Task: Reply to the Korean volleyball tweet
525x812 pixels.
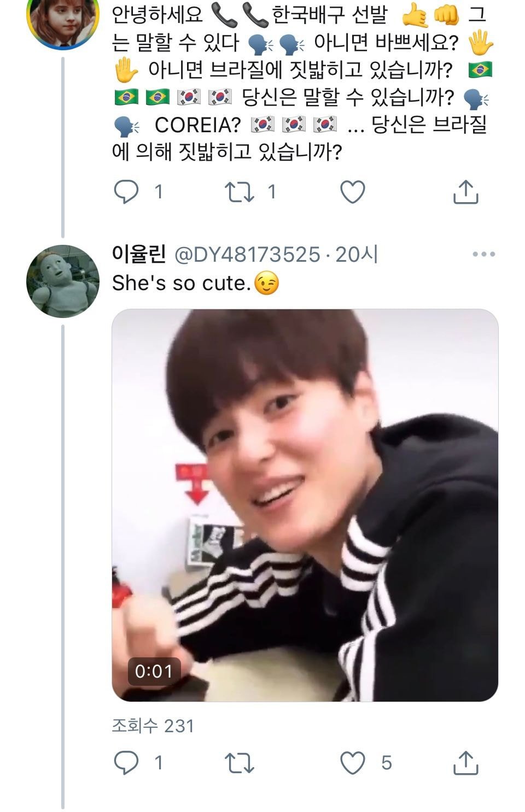Action: [x=126, y=192]
